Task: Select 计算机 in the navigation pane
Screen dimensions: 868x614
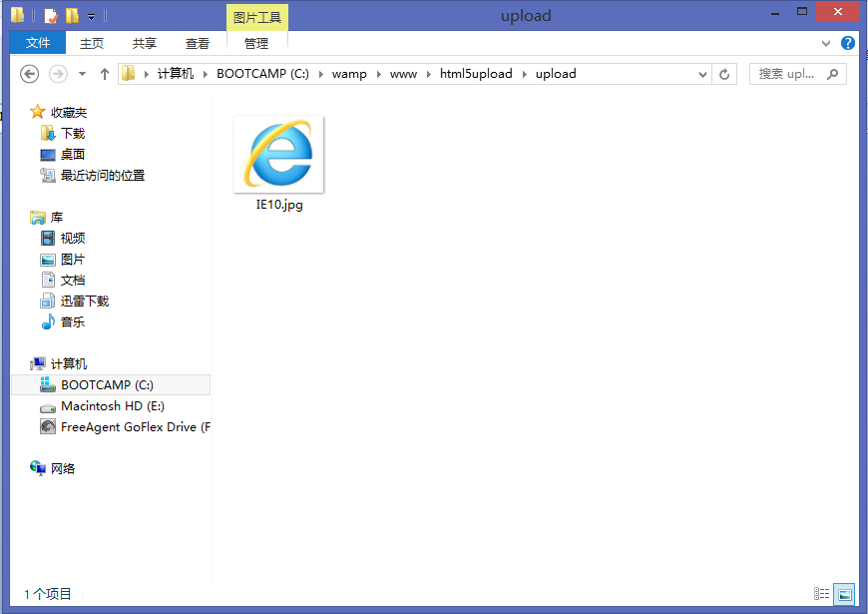Action: point(69,364)
